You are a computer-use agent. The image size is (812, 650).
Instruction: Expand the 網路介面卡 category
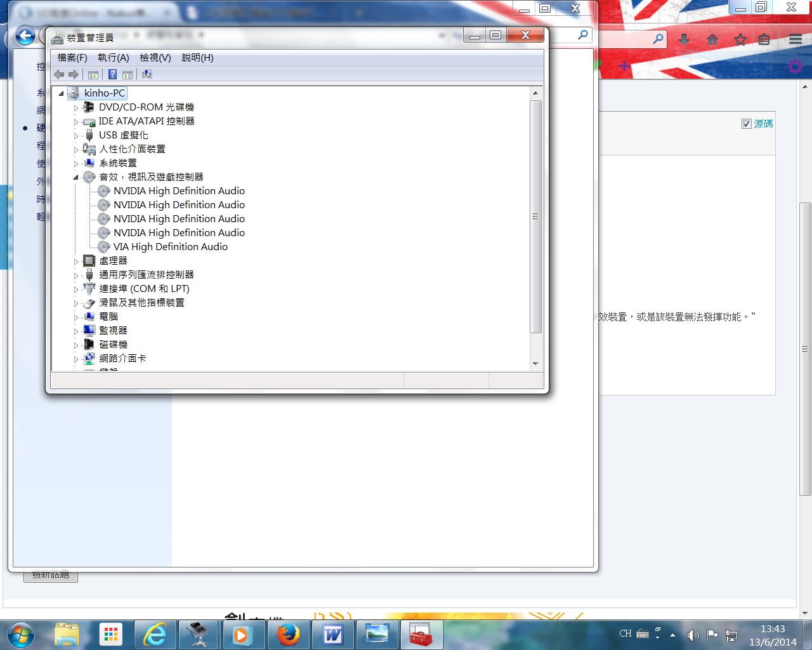76,359
